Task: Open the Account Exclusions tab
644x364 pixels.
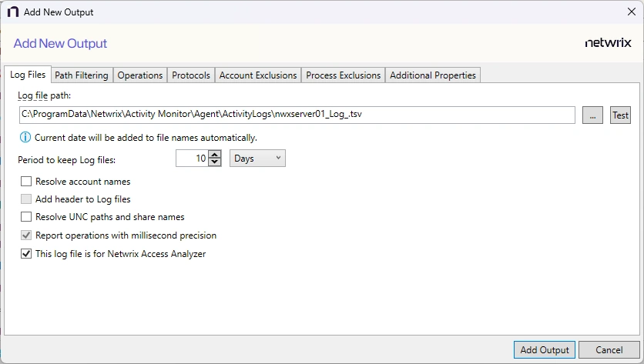Action: (258, 75)
